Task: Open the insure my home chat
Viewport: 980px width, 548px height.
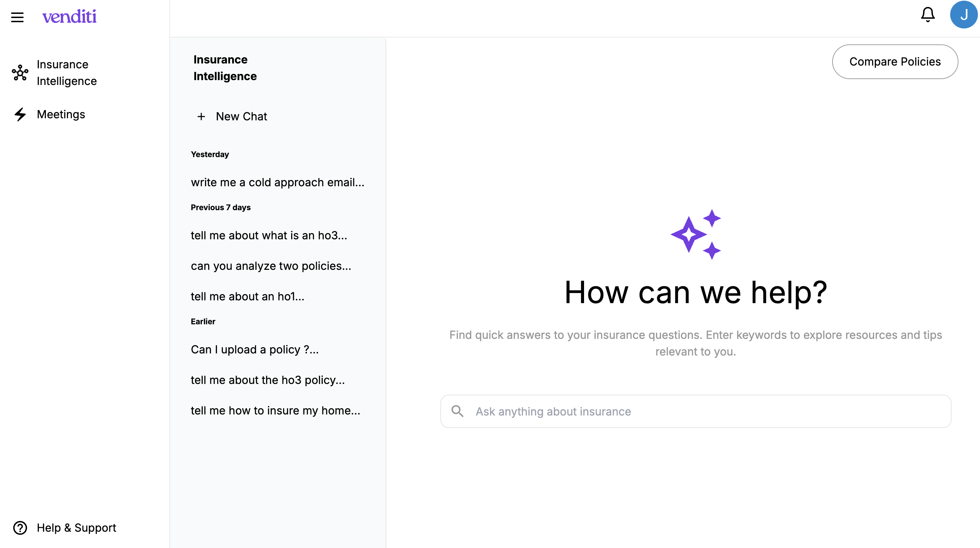Action: pyautogui.click(x=275, y=410)
